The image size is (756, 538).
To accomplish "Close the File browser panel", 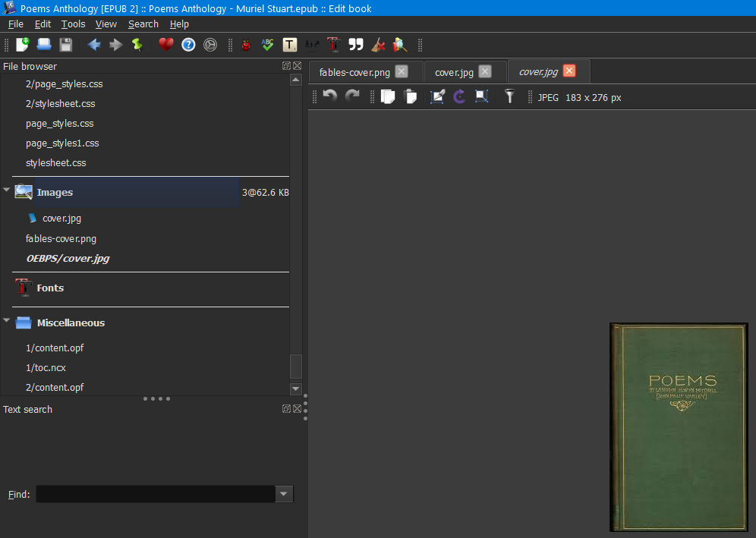I will coord(297,65).
